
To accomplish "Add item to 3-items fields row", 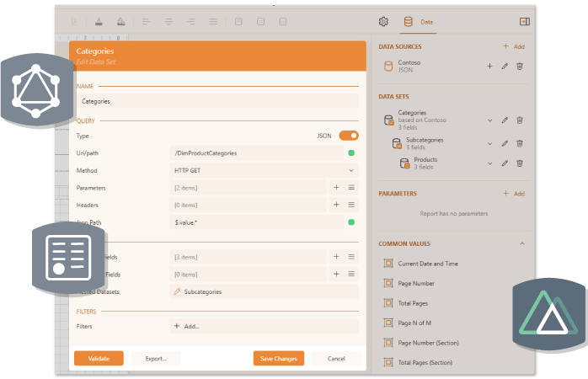I will pyautogui.click(x=336, y=257).
